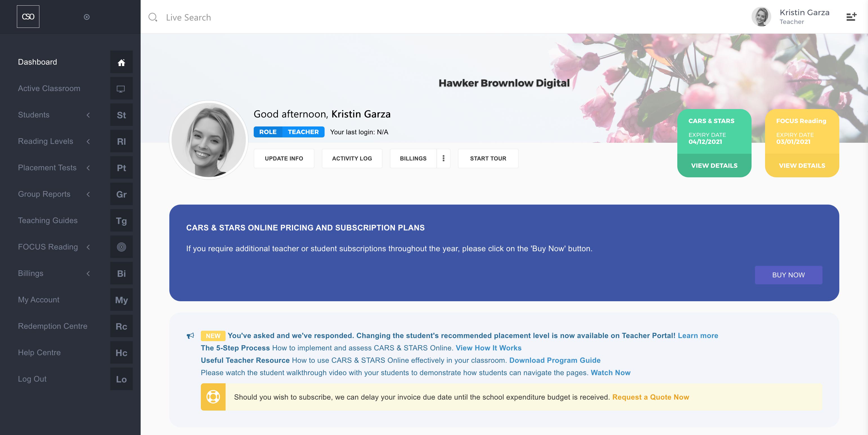868x435 pixels.
Task: Click the Rc redemption centre icon tile
Action: 121,326
